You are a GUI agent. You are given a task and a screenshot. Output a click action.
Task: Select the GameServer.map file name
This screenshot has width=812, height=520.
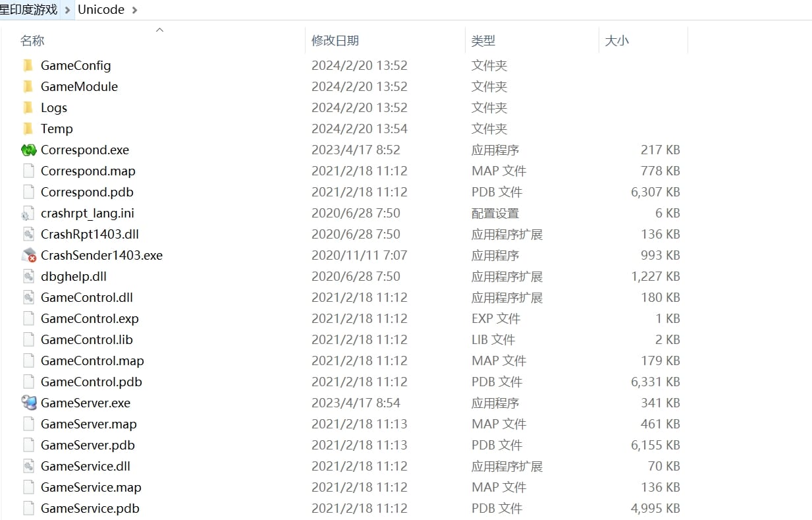coord(89,424)
